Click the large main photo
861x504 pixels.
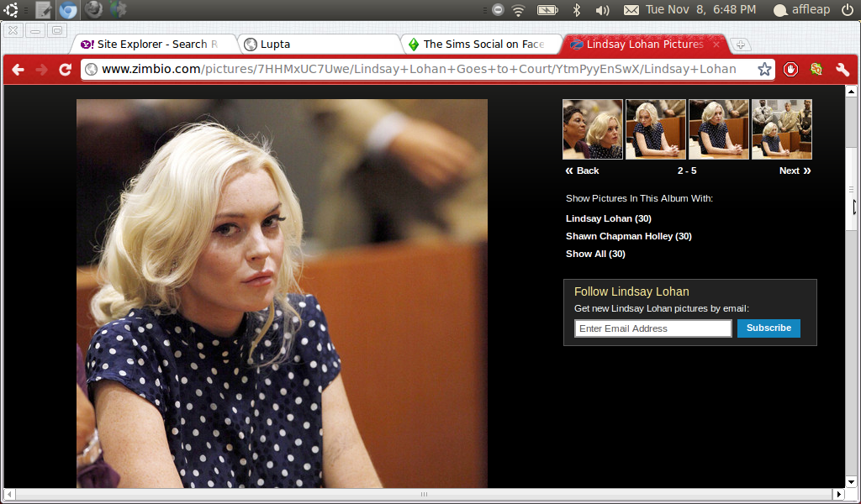point(282,293)
